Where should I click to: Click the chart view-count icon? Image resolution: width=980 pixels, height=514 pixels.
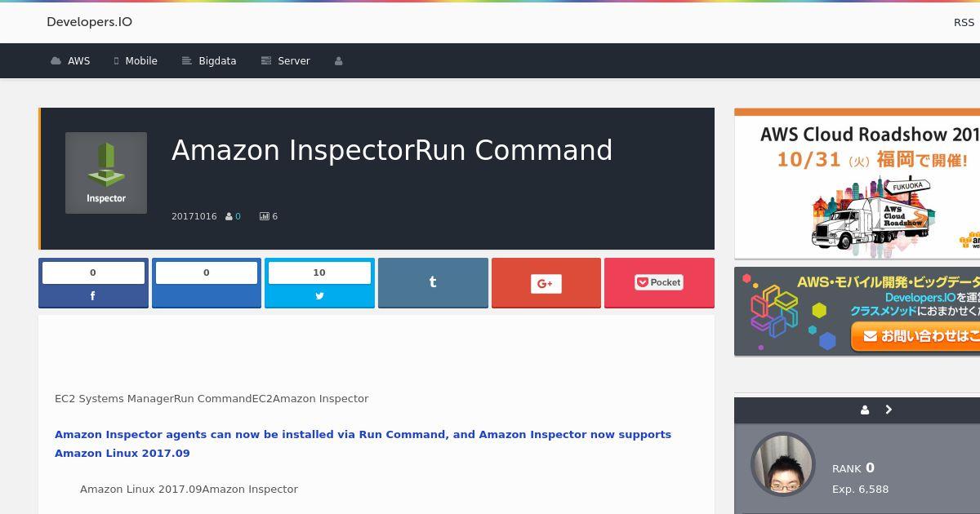click(x=265, y=216)
